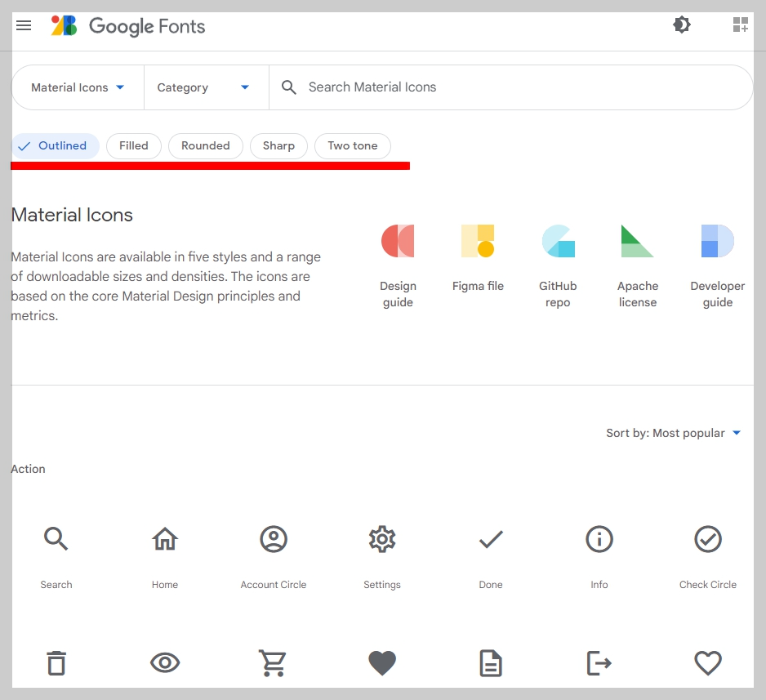The width and height of the screenshot is (766, 700).
Task: Select the Home icon tile
Action: click(165, 557)
